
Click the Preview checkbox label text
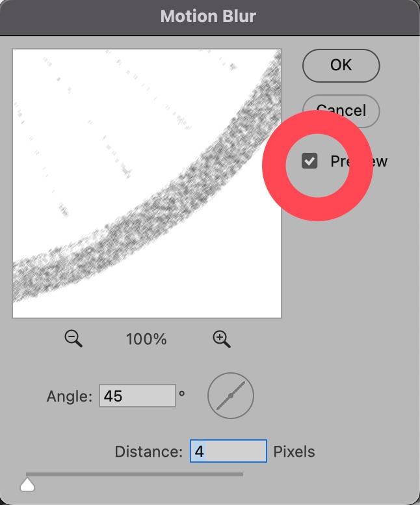pyautogui.click(x=358, y=161)
